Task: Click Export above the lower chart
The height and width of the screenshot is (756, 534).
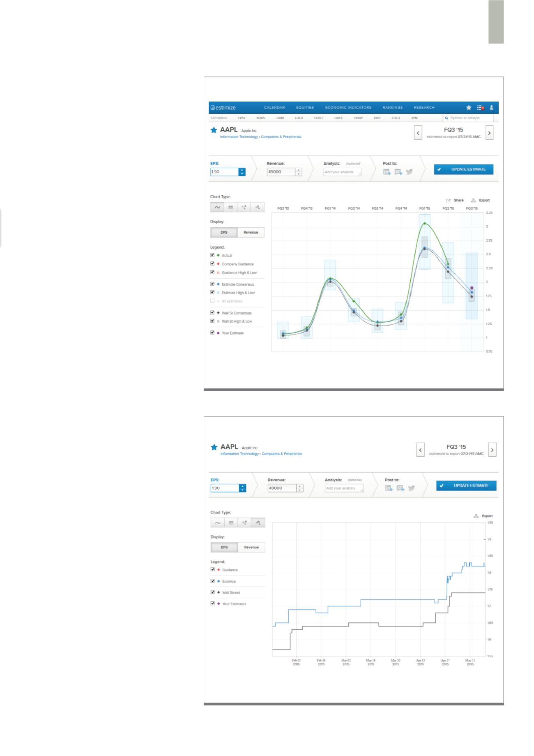Action: tap(483, 516)
